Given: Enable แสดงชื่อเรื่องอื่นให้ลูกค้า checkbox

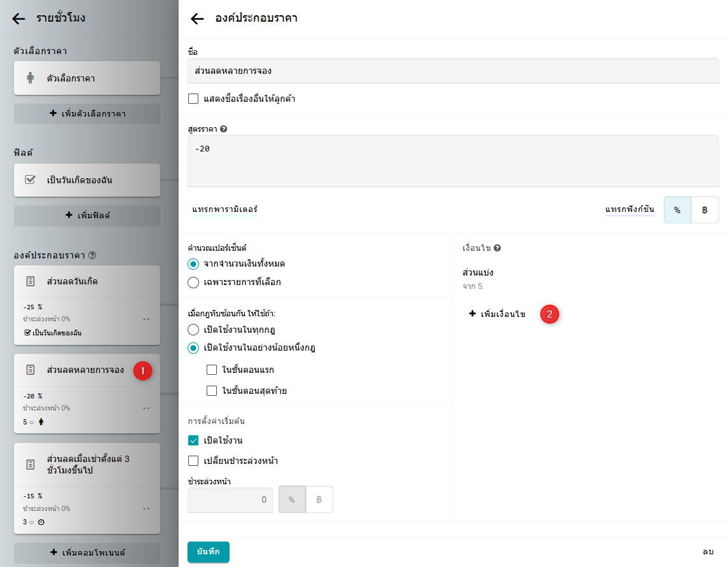Looking at the screenshot, I should 194,99.
